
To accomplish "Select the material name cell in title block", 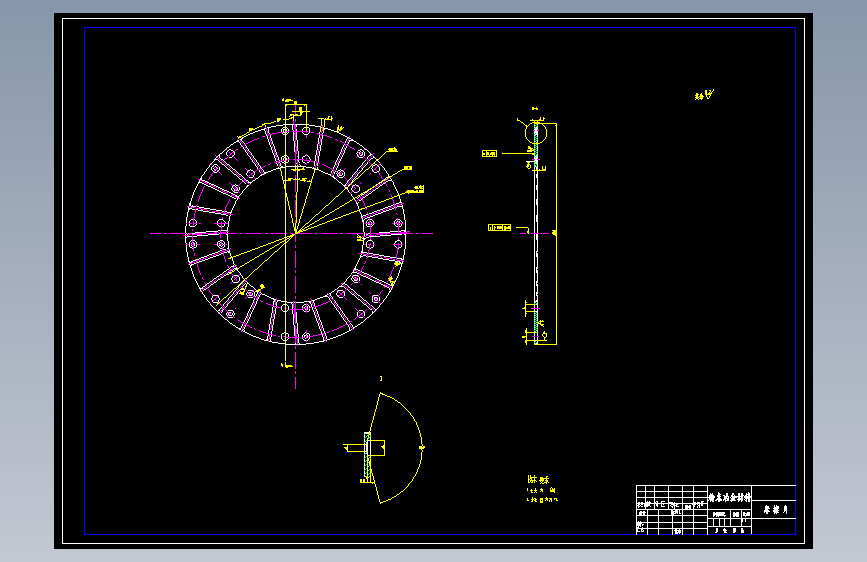I will click(730, 497).
